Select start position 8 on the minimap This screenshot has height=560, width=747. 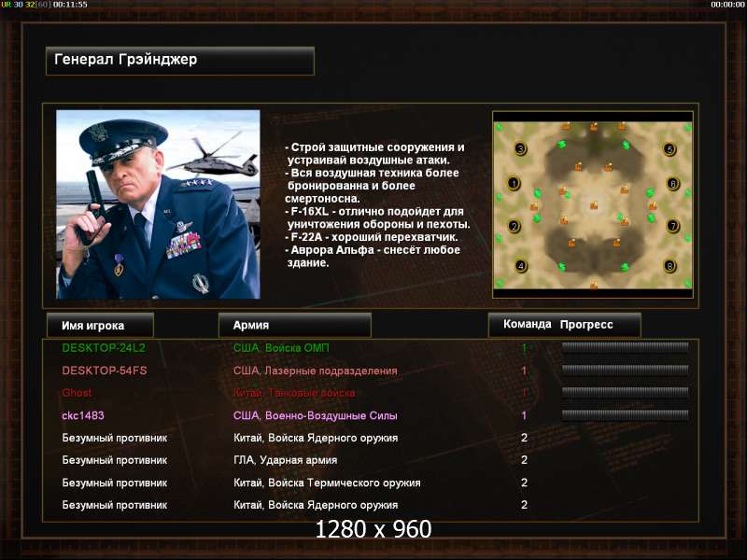(x=669, y=266)
